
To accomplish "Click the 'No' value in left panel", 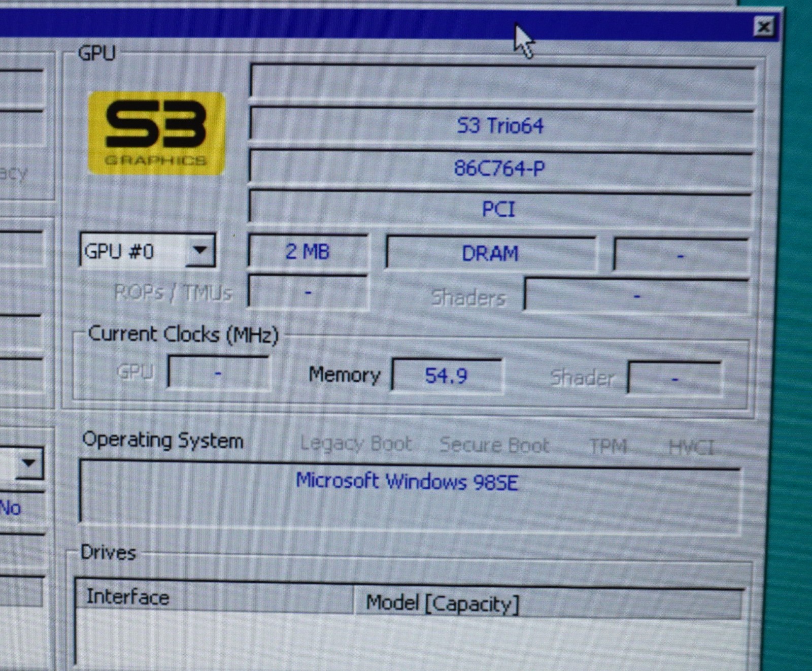I will point(11,508).
